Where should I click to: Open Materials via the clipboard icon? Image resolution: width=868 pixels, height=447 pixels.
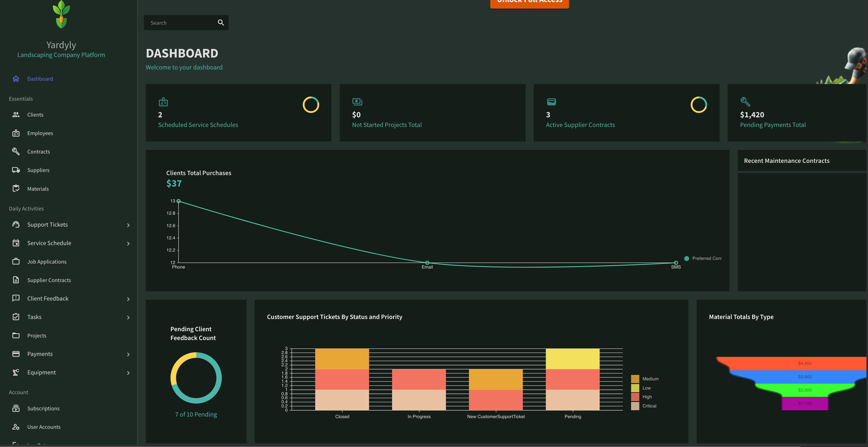coord(16,188)
